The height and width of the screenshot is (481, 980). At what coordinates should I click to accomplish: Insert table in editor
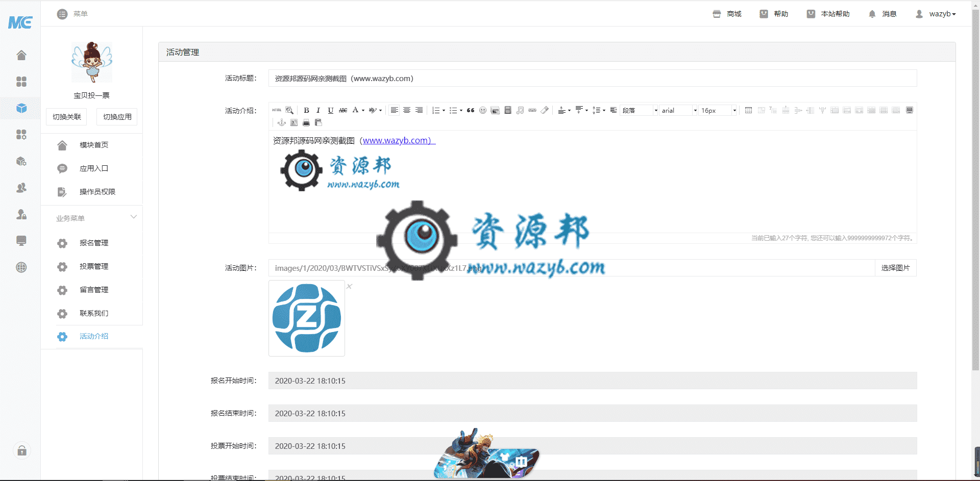point(748,110)
